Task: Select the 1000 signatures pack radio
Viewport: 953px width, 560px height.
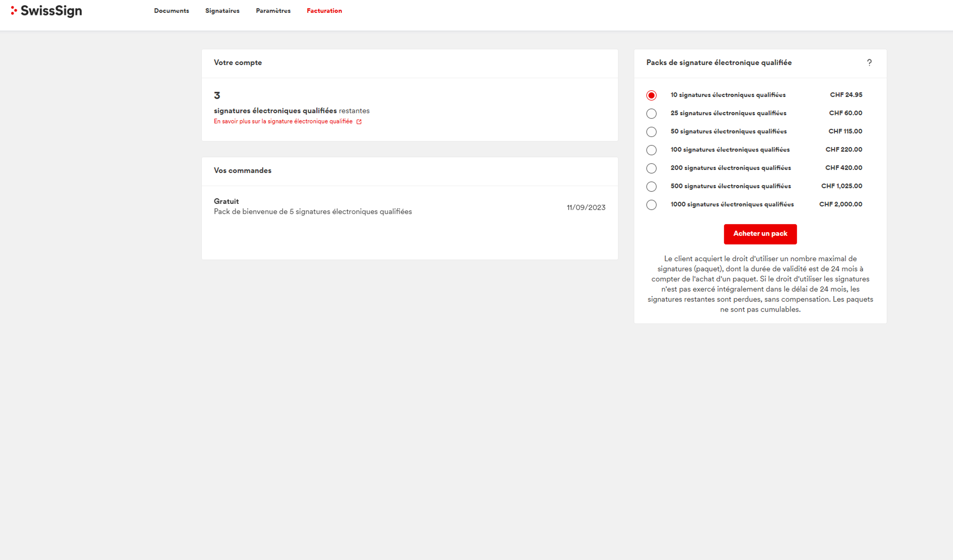Action: click(651, 205)
